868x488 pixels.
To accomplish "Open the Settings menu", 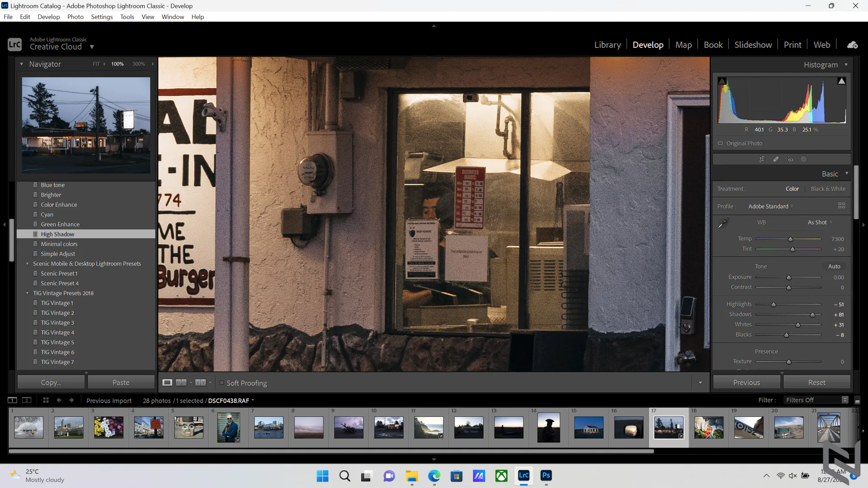I will pos(102,17).
